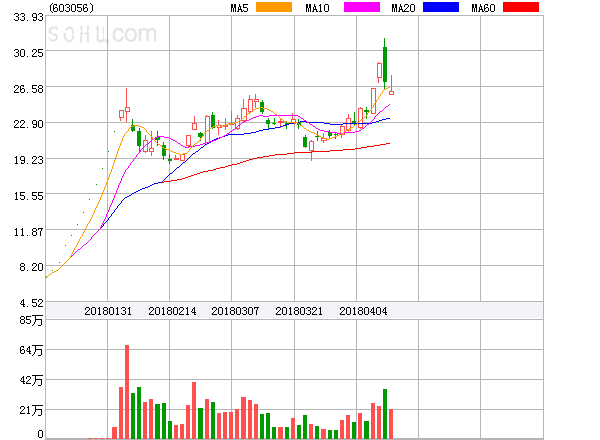Click the 21万 volume axis label
The width and height of the screenshot is (600, 440).
point(31,411)
